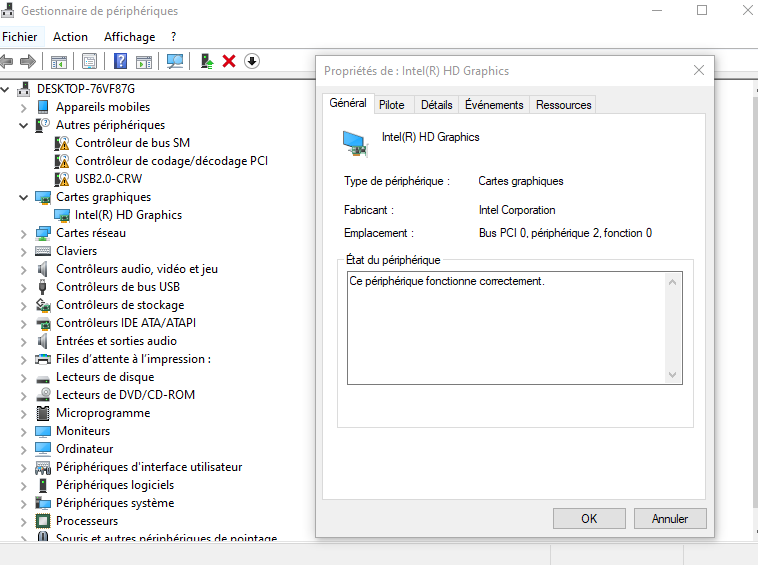Image resolution: width=758 pixels, height=565 pixels.
Task: Click the Appareils mobiles icon
Action: click(43, 106)
